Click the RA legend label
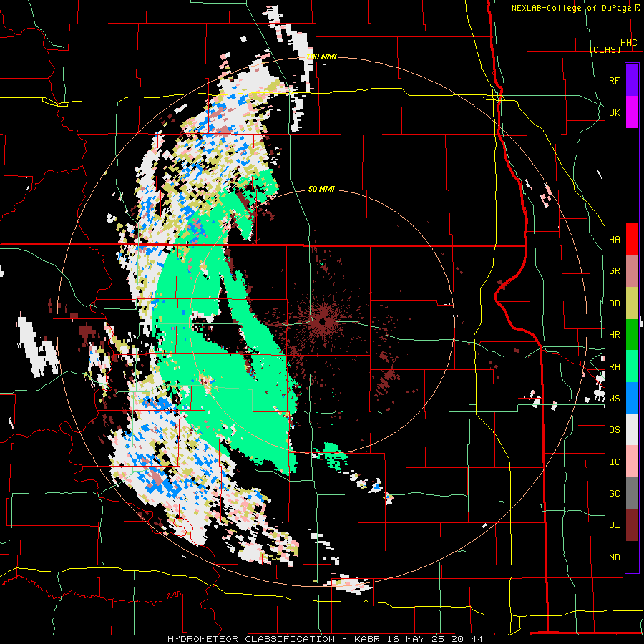The height and width of the screenshot is (644, 644). [614, 367]
